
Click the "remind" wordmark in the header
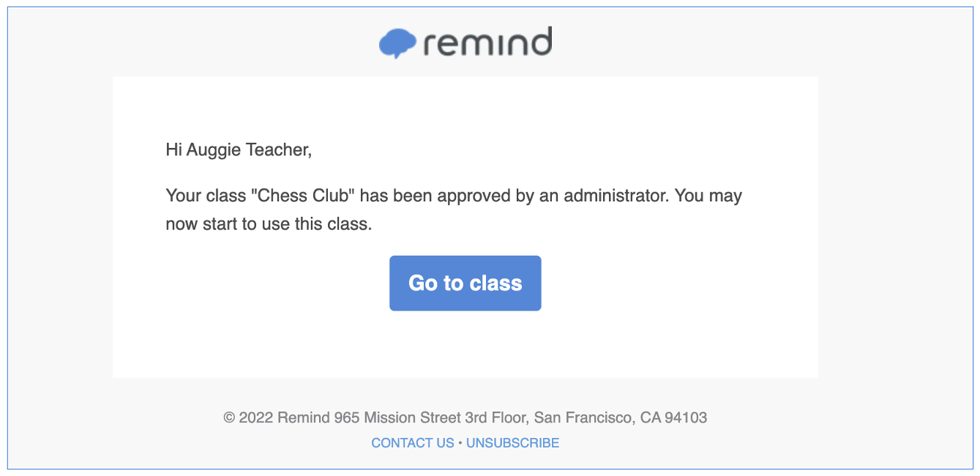487,44
